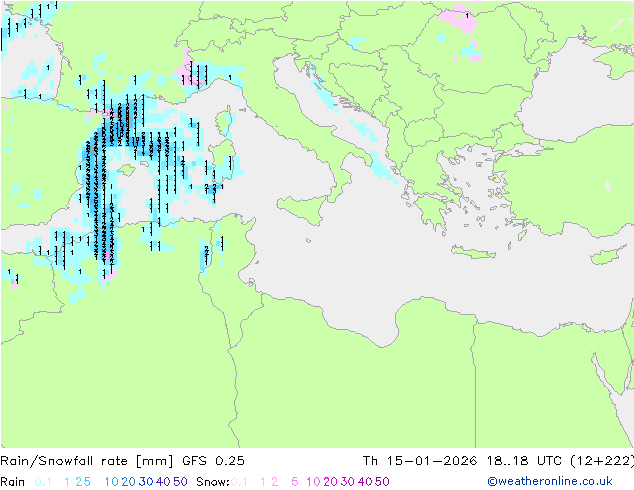The width and height of the screenshot is (634, 490).
Task: Click the island of Corsica on the map
Action: [x=226, y=119]
